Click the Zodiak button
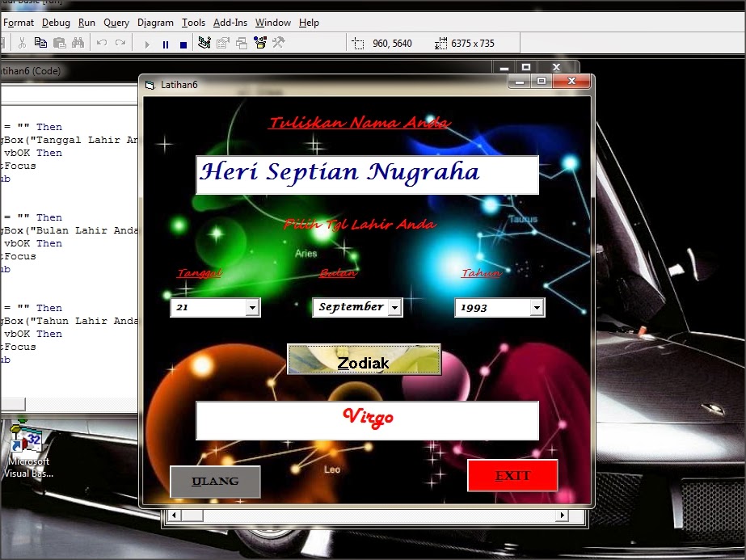This screenshot has height=560, width=746. pyautogui.click(x=364, y=360)
